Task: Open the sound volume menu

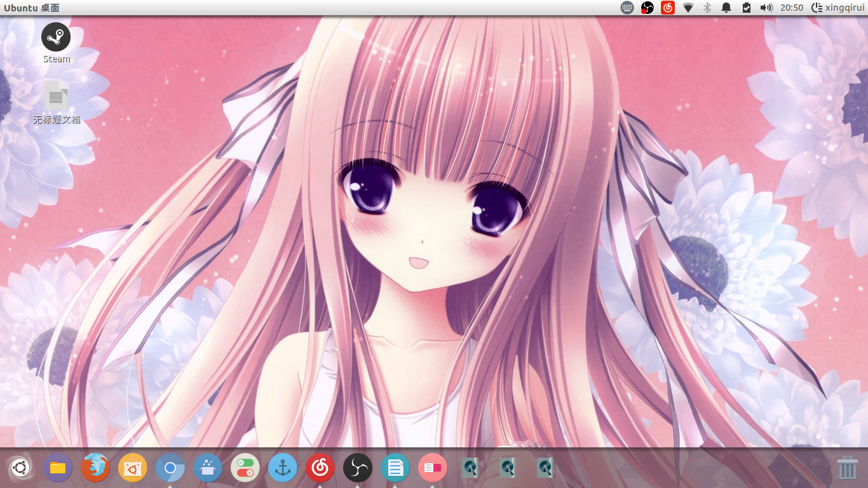Action: tap(766, 8)
